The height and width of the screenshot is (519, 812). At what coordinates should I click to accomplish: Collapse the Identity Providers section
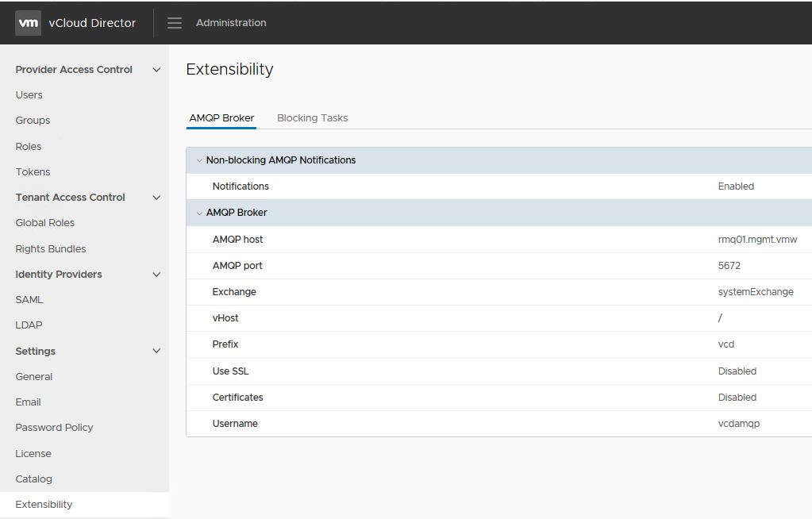156,275
